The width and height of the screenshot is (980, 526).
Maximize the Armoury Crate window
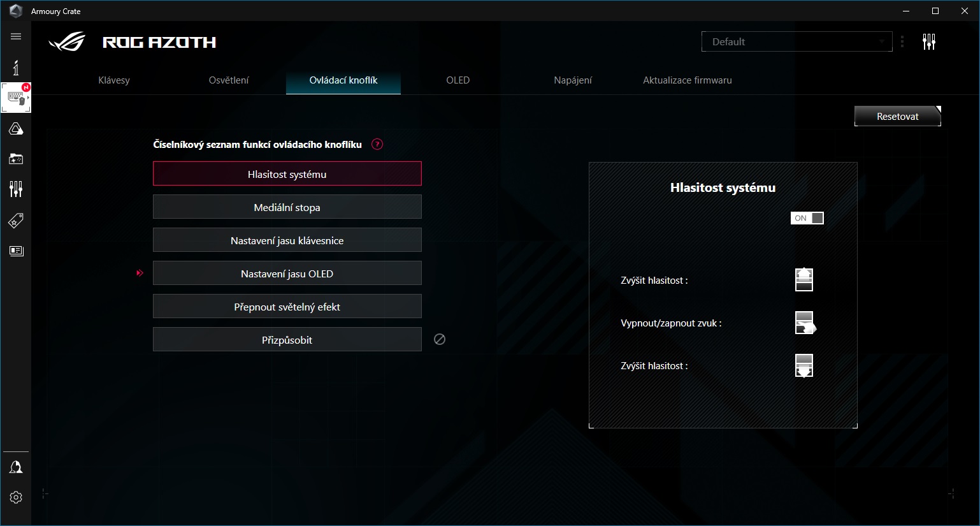pos(935,11)
